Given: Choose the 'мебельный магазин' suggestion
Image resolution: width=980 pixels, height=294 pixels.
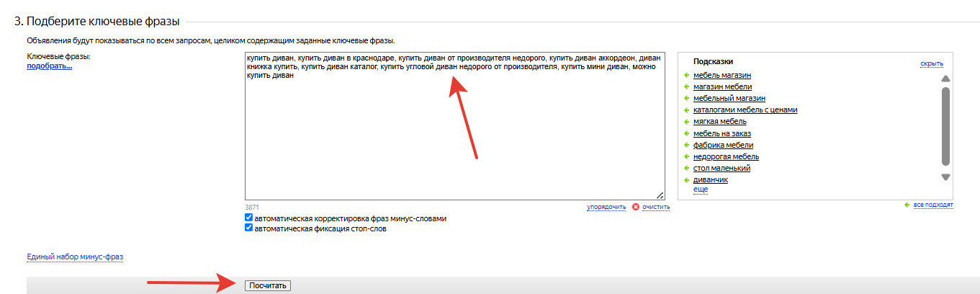Looking at the screenshot, I should (729, 98).
